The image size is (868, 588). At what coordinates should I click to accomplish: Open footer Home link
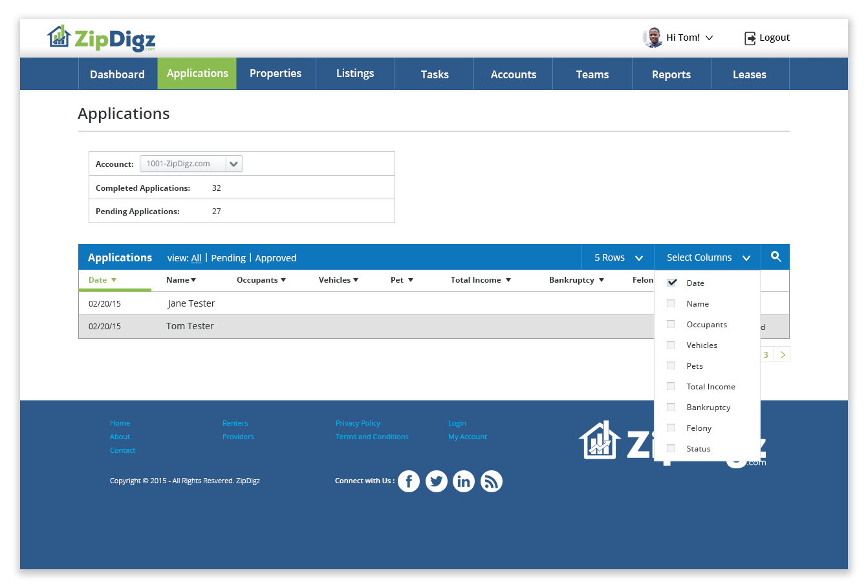[120, 423]
